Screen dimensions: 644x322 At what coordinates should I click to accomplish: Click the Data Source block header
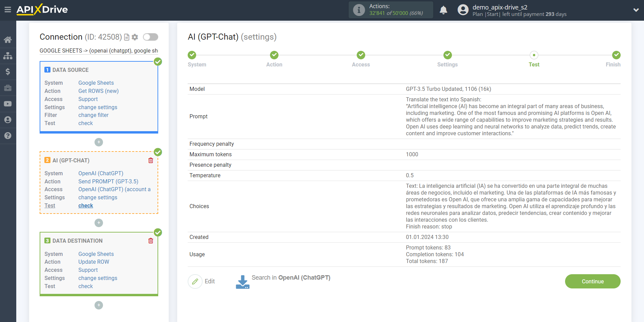70,70
